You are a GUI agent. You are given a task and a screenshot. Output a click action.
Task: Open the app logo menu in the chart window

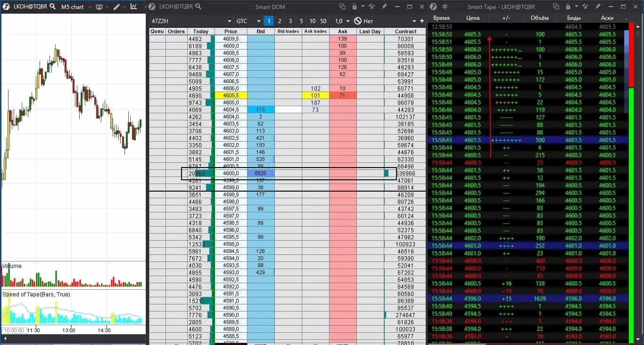coord(6,7)
